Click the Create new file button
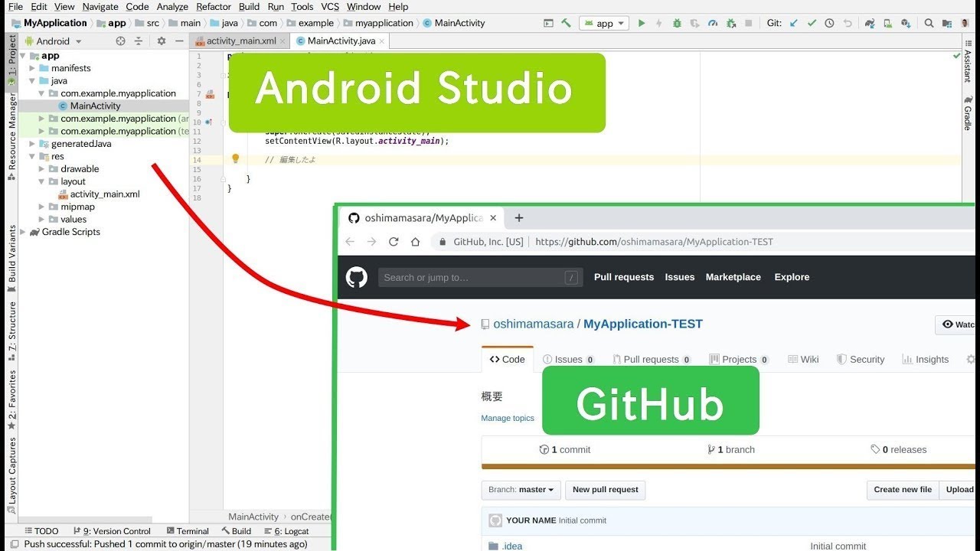This screenshot has height=551, width=980. (903, 490)
